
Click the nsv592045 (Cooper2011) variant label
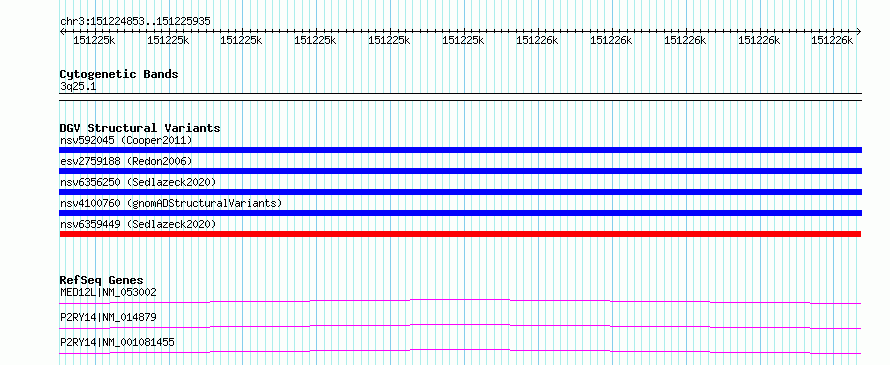coord(126,140)
